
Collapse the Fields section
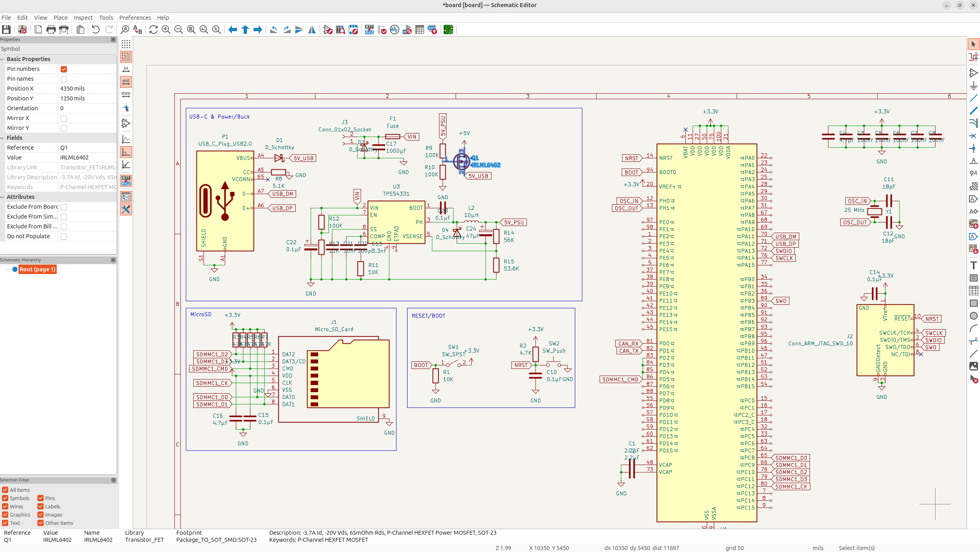[3, 138]
